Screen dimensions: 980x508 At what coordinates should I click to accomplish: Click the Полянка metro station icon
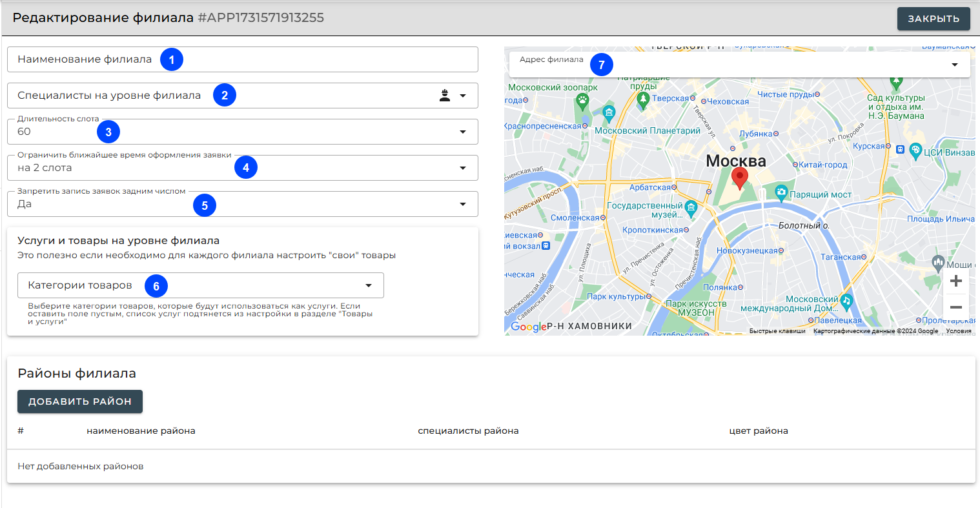(740, 287)
